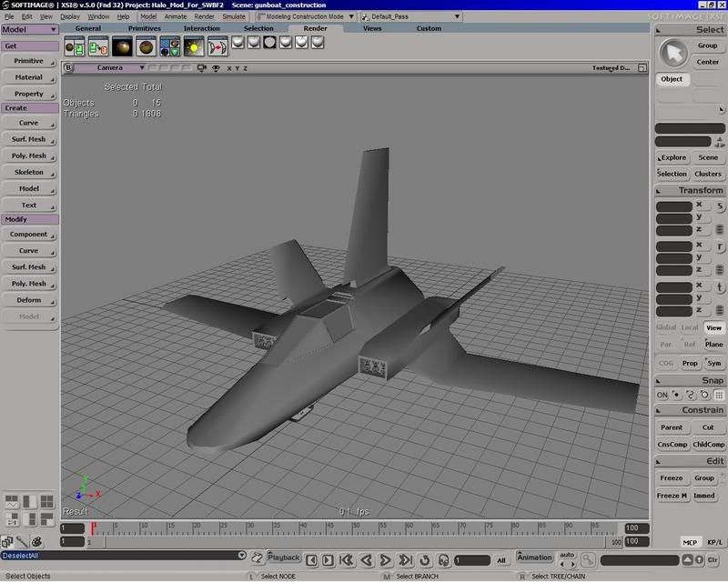Screen dimensions: 728x582
Task: Select the black-background sphere shading preset
Action: tap(269, 43)
